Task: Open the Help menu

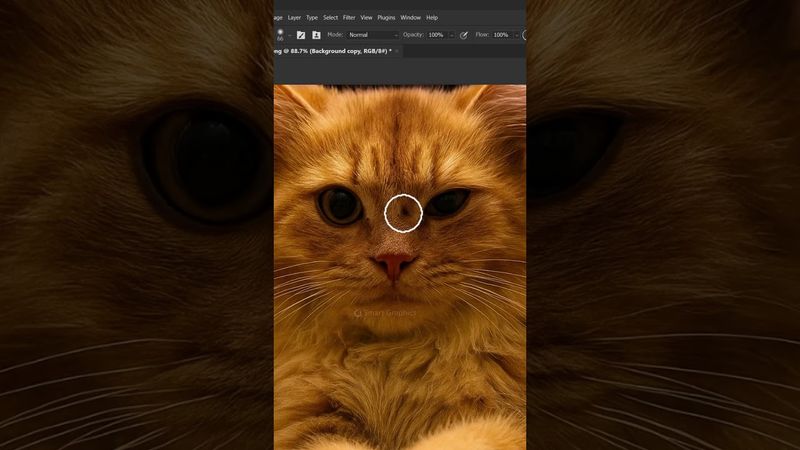Action: tap(432, 18)
